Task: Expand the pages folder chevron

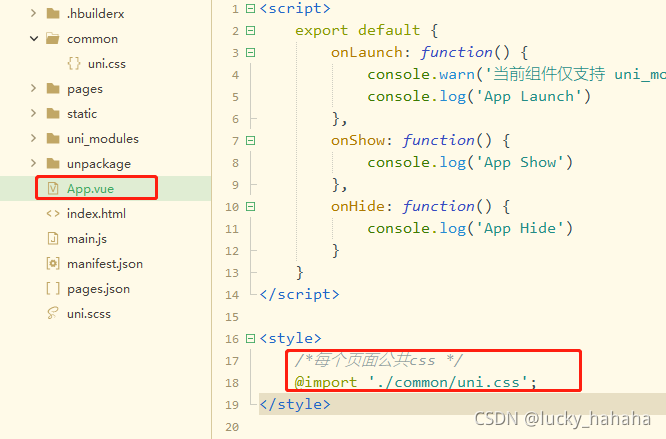Action: [x=34, y=88]
